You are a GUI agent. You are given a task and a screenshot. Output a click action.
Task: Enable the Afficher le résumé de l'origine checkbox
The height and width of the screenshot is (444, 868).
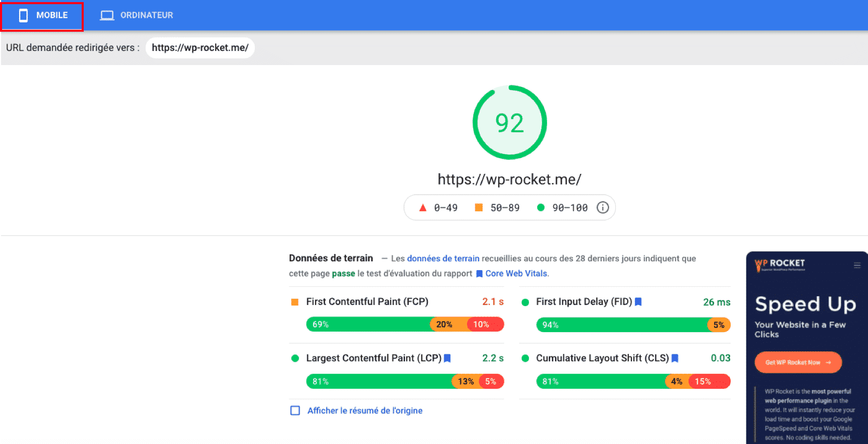click(x=295, y=411)
